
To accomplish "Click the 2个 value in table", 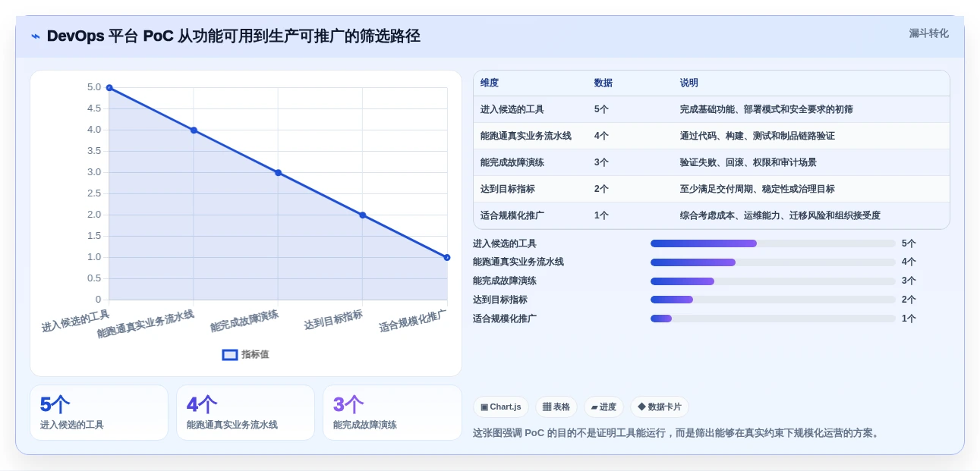I will [x=601, y=189].
